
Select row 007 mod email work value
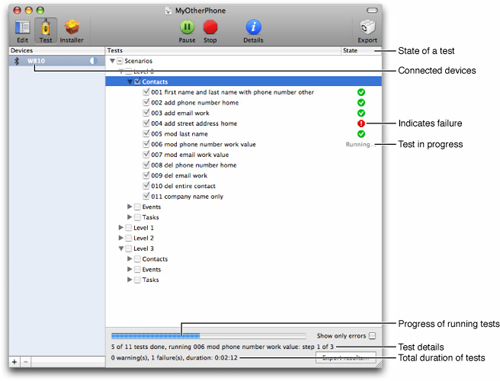coord(244,155)
